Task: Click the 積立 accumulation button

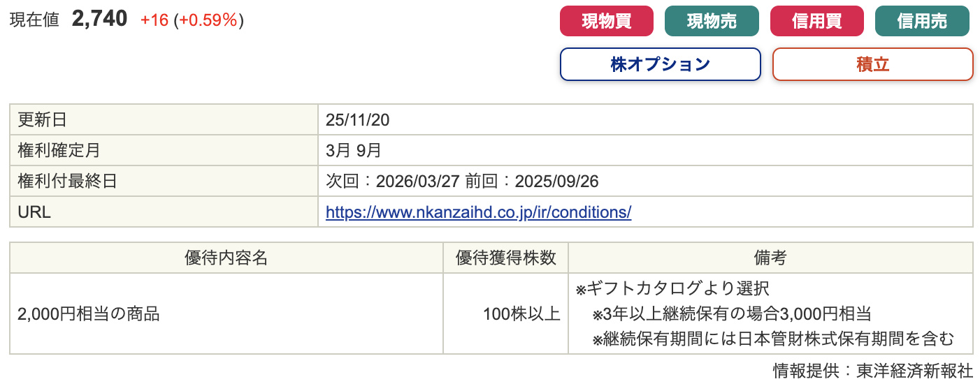Action: point(872,64)
